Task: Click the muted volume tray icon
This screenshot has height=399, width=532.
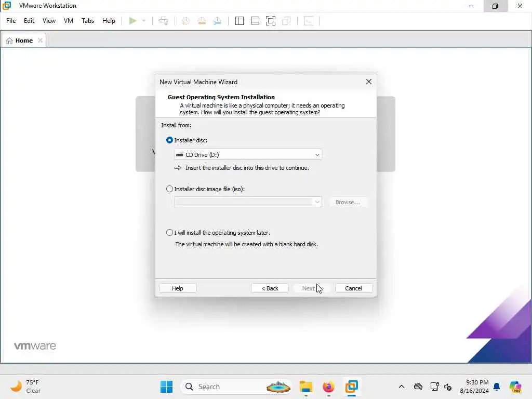Action: 448,387
